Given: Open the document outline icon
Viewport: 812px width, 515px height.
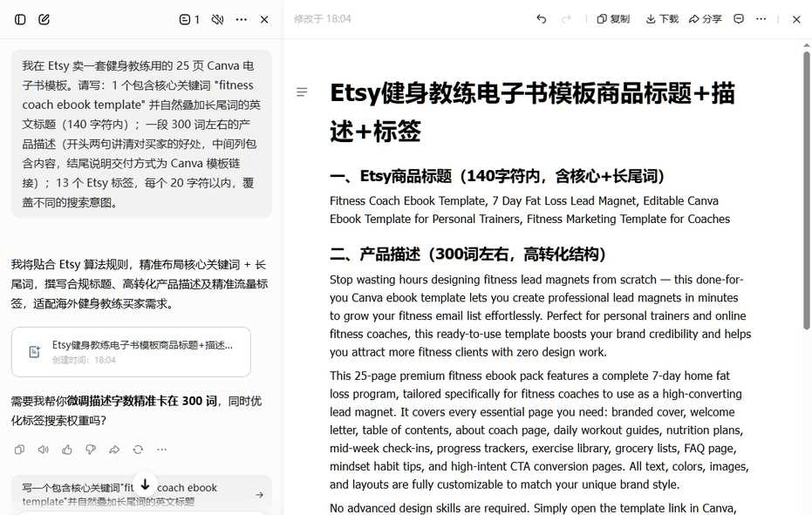Looking at the screenshot, I should point(302,92).
